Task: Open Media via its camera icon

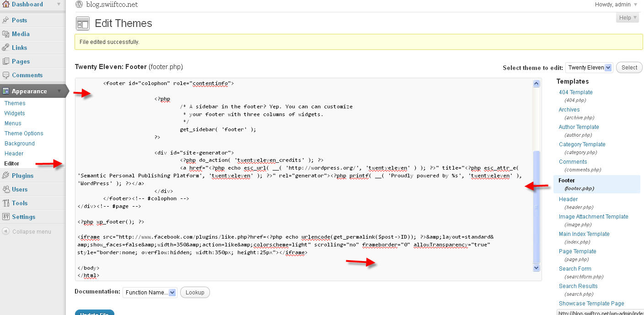Action: 7,34
